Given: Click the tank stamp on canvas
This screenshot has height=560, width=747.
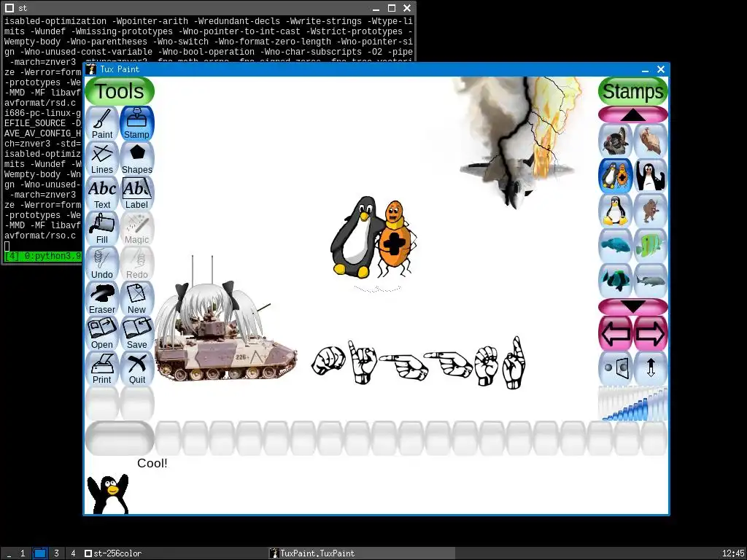Looking at the screenshot, I should pyautogui.click(x=226, y=332).
